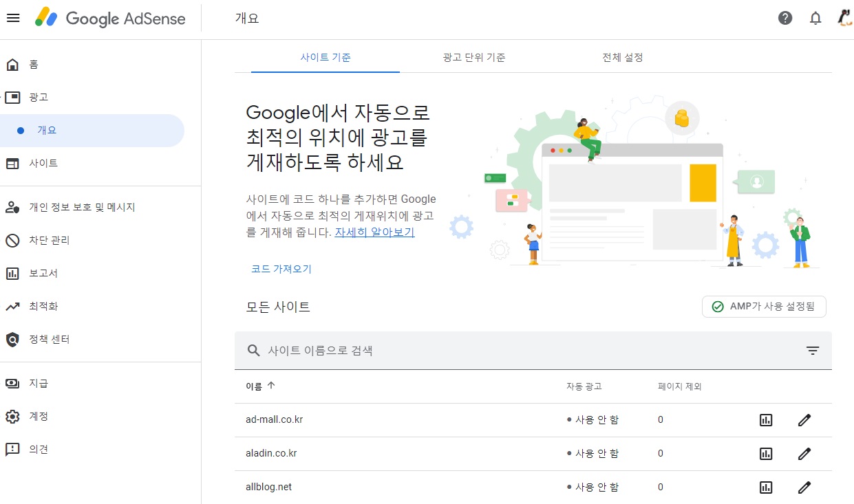Focus the 사이트 이름으로 검색 search field
This screenshot has width=854, height=504.
tap(533, 351)
